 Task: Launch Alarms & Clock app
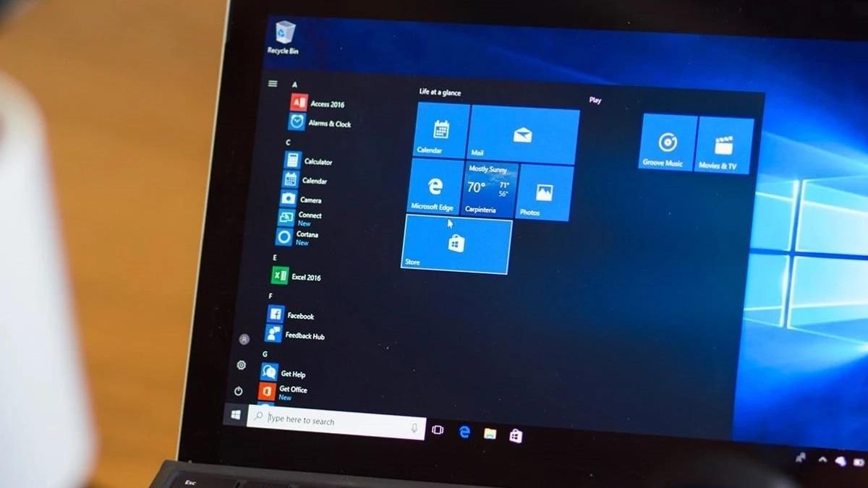[x=320, y=122]
